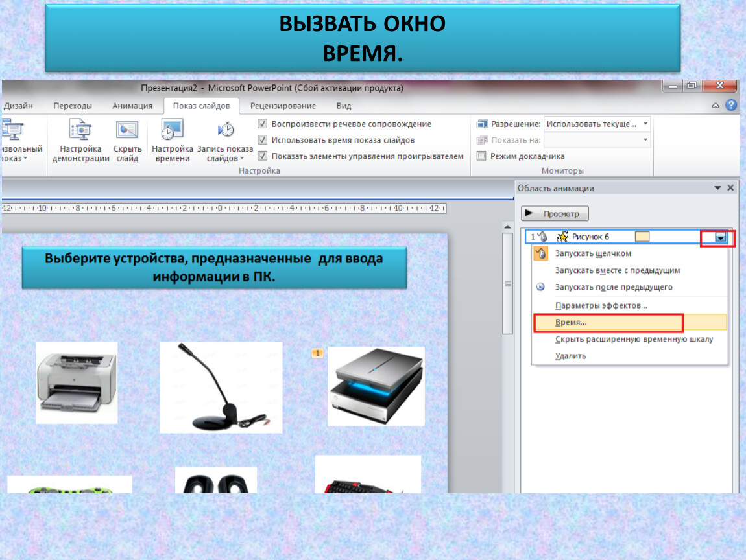The image size is (746, 560).
Task: Open Настройка времени rehearsal timing tool
Action: click(x=172, y=130)
